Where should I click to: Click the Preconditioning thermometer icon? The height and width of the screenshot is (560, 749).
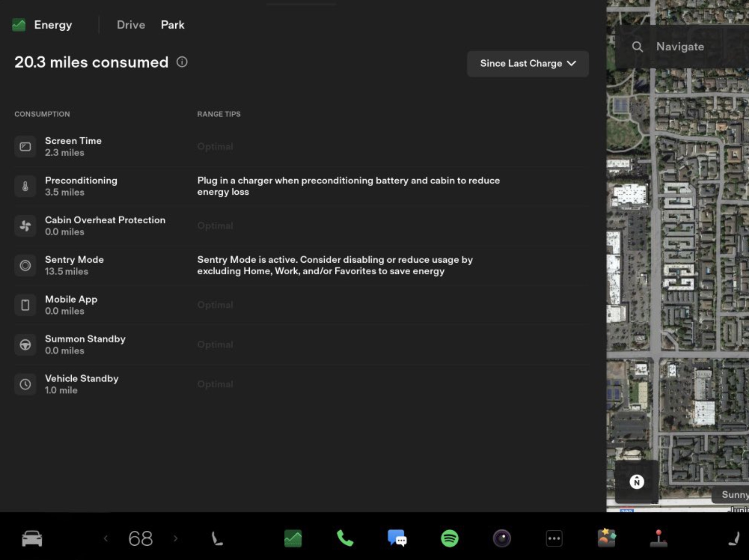coord(25,186)
